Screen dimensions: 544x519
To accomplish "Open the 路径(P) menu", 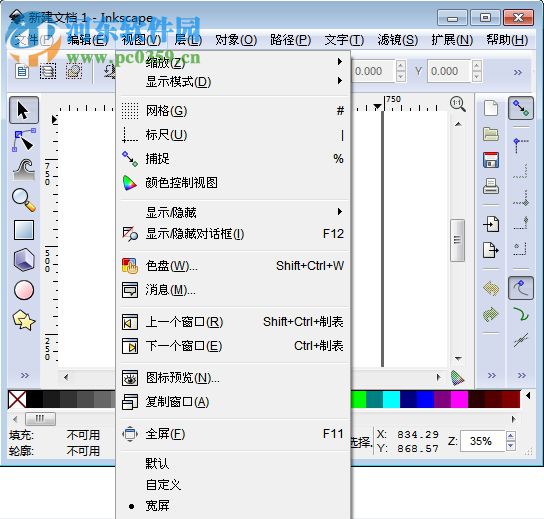I will point(290,40).
